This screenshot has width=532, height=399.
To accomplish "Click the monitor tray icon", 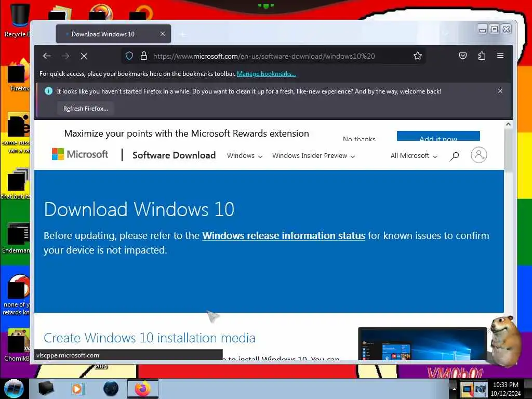I will tap(467, 389).
